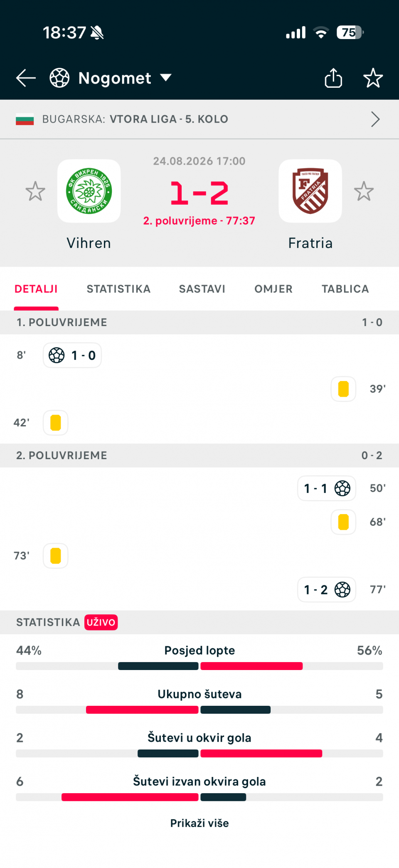The image size is (399, 868).
Task: Switch to the SASTAVI tab
Action: [x=202, y=289]
